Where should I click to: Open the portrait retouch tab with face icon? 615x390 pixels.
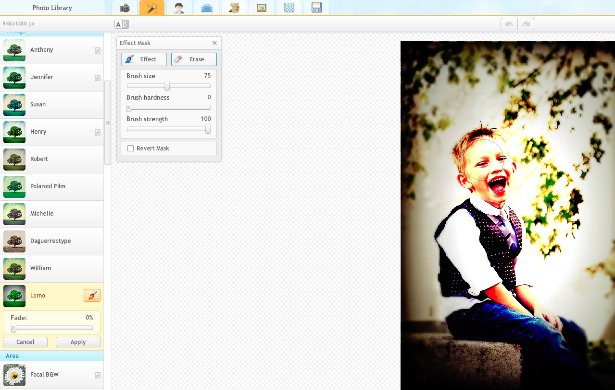(179, 8)
